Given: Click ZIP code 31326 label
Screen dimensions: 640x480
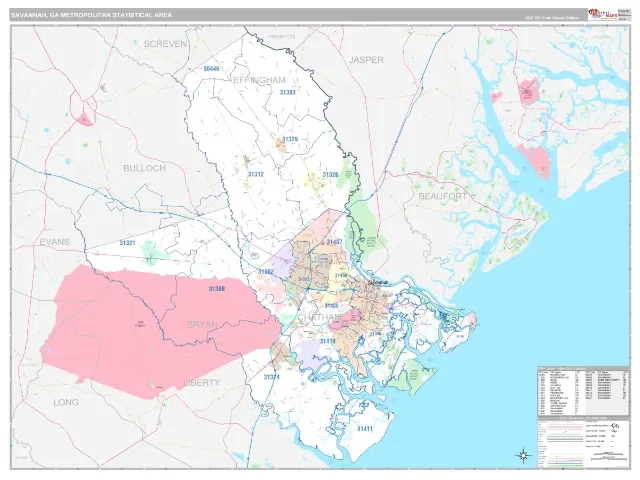Looking at the screenshot, I should click(330, 175).
